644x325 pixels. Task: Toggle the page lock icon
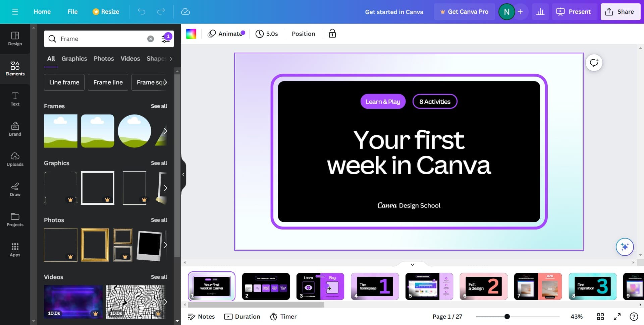tap(332, 34)
